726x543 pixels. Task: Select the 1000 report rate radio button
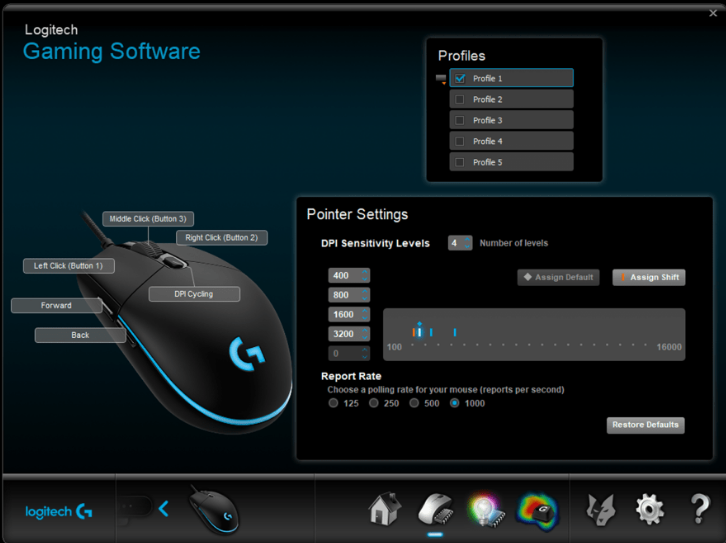(455, 403)
